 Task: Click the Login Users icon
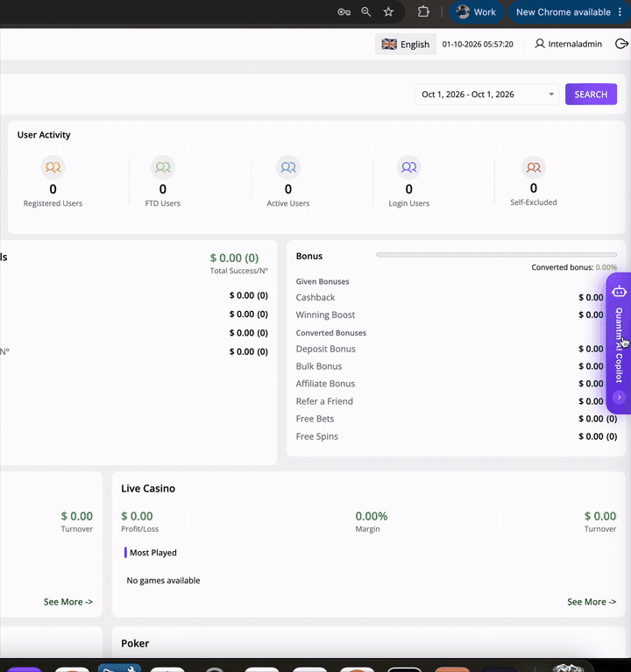point(409,167)
